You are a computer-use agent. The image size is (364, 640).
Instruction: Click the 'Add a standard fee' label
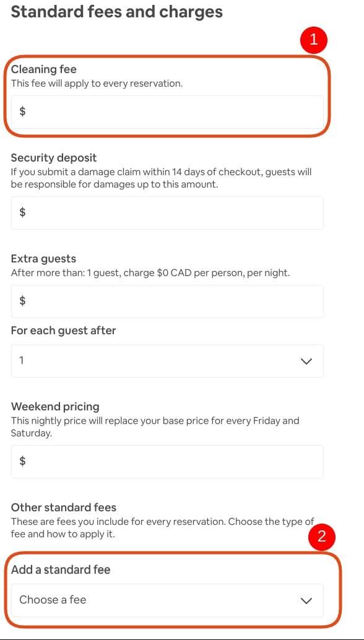pyautogui.click(x=61, y=569)
